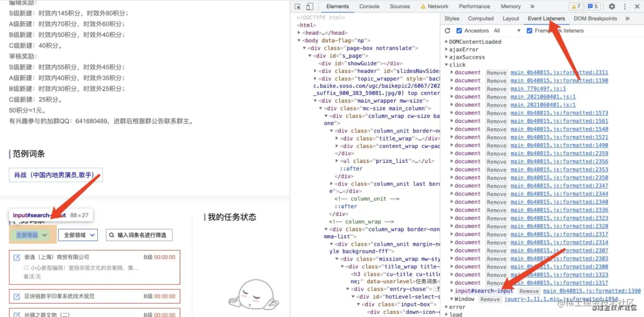The width and height of the screenshot is (644, 317).
Task: Select the div class="title_wrap" node
Action: pos(389,138)
